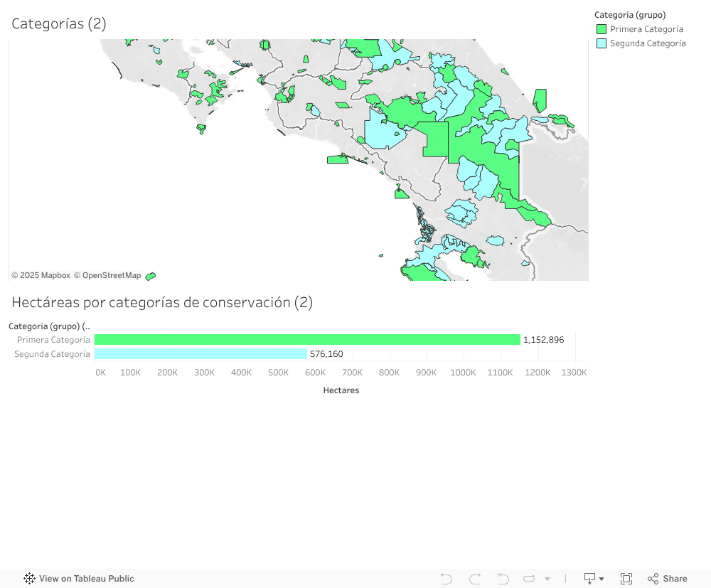Image resolution: width=711 pixels, height=588 pixels.
Task: Expand the download dropdown caret
Action: (x=602, y=579)
